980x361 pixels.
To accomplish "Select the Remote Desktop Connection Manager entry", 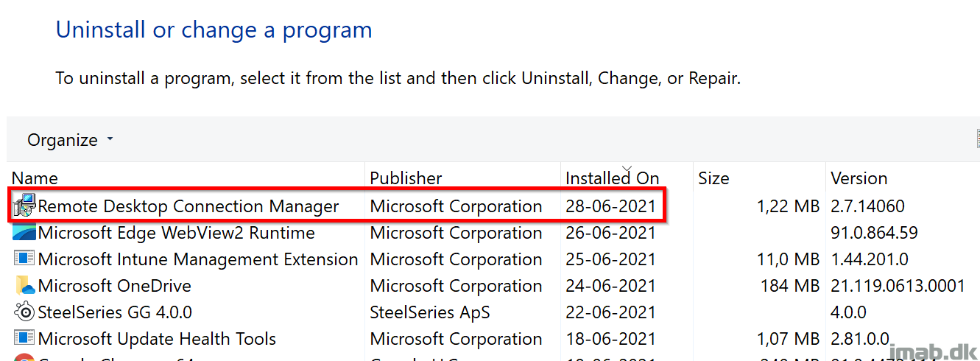I will 493,206.
